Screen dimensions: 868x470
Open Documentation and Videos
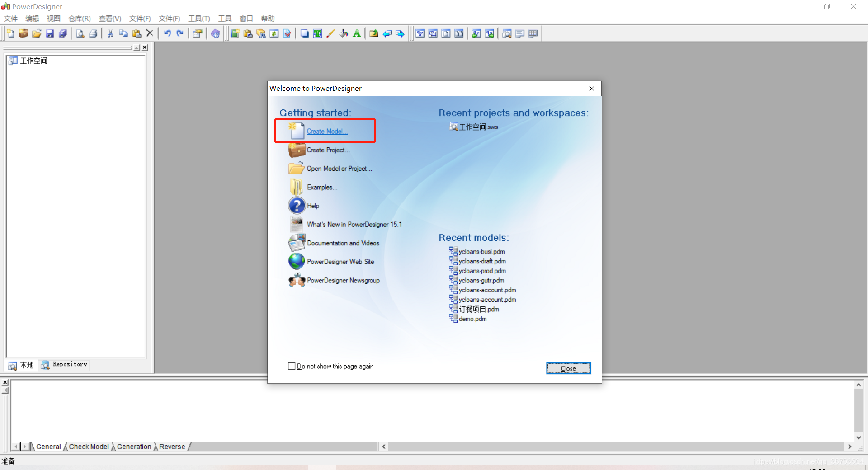pyautogui.click(x=343, y=243)
